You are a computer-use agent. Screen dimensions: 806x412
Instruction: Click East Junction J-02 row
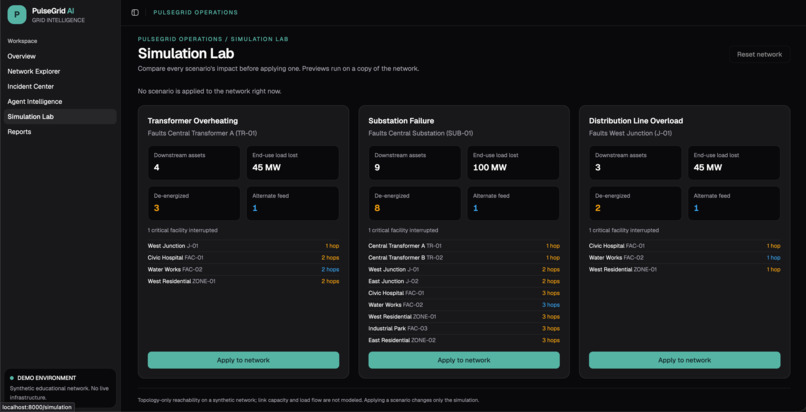tap(464, 282)
